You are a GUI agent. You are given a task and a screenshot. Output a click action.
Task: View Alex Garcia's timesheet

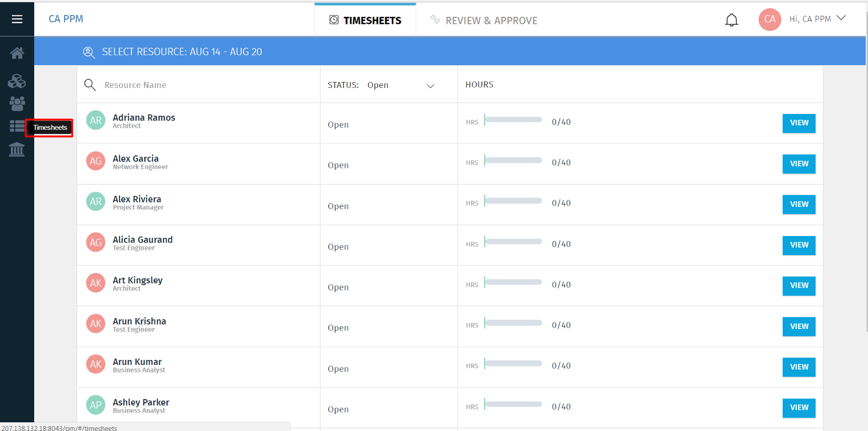(799, 164)
